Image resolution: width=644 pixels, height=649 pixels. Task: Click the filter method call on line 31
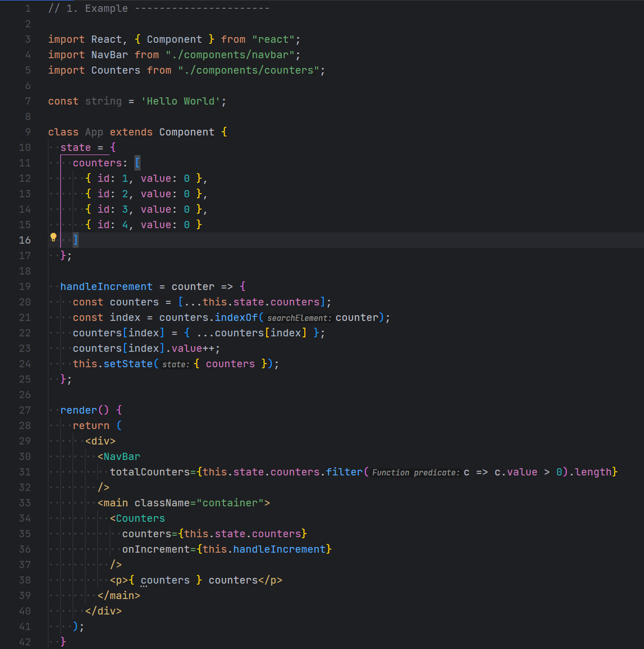(x=344, y=472)
